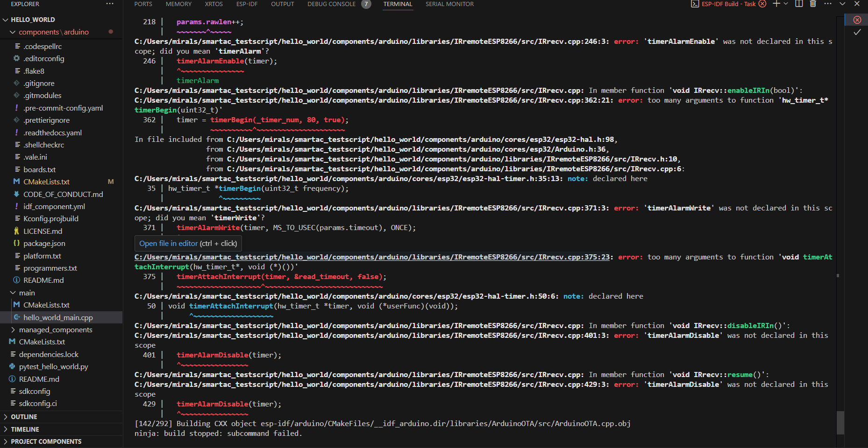868x448 pixels.
Task: Open pytest_hello_world.py
Action: click(54, 367)
